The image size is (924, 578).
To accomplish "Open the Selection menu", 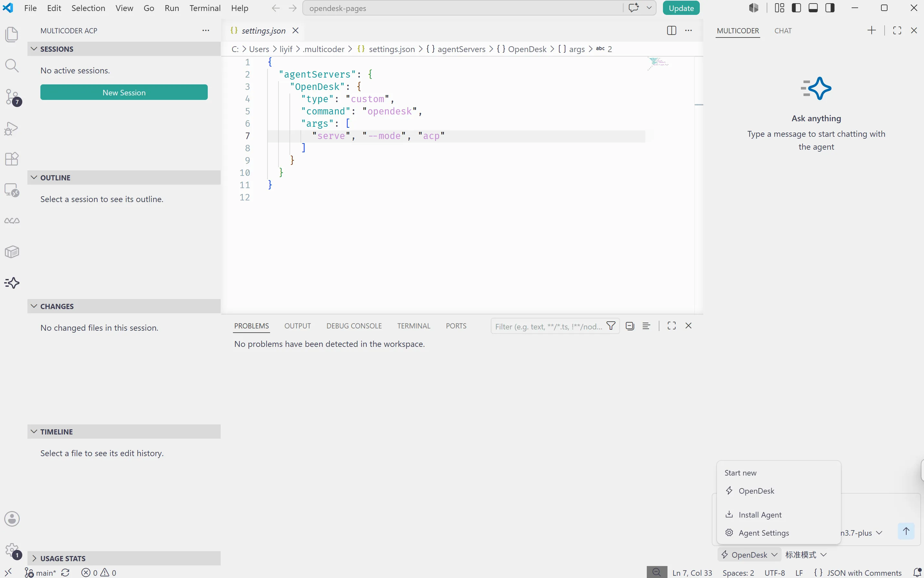I will (x=88, y=8).
